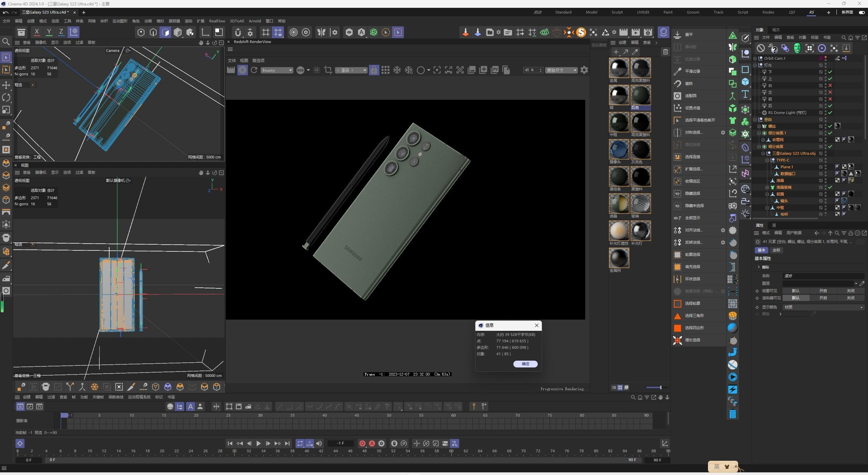Open the RealFlow menu

tap(217, 21)
